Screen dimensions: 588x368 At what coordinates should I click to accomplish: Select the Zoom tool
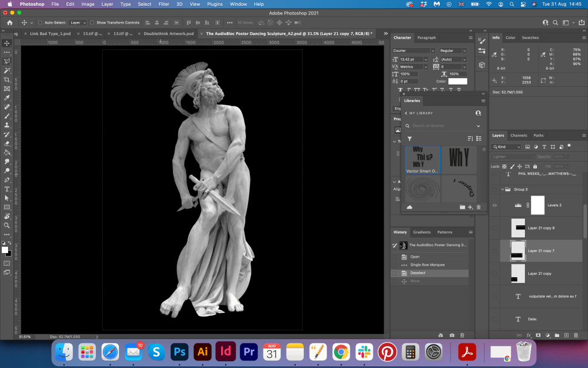click(7, 225)
